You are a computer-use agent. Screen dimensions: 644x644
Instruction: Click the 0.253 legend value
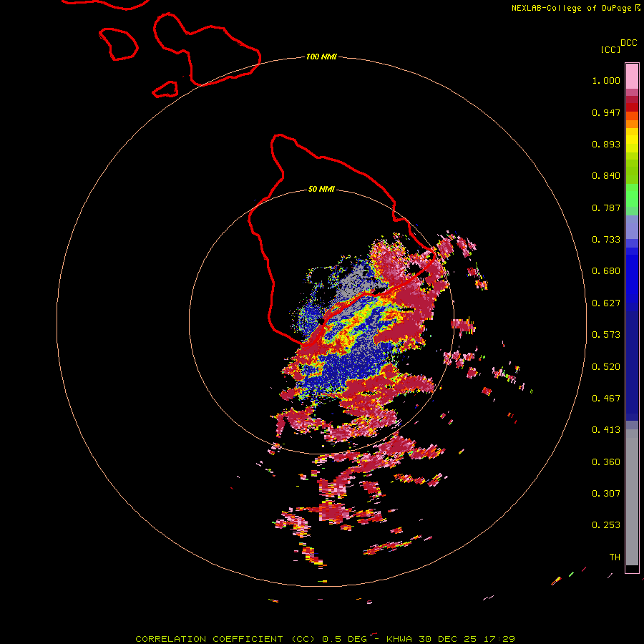coord(606,525)
